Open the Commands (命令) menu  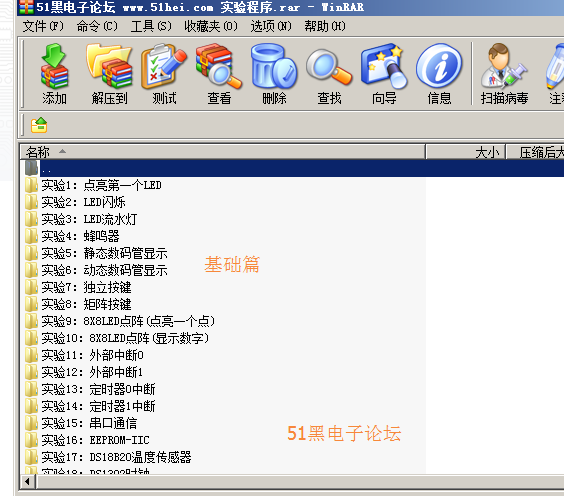point(97,26)
